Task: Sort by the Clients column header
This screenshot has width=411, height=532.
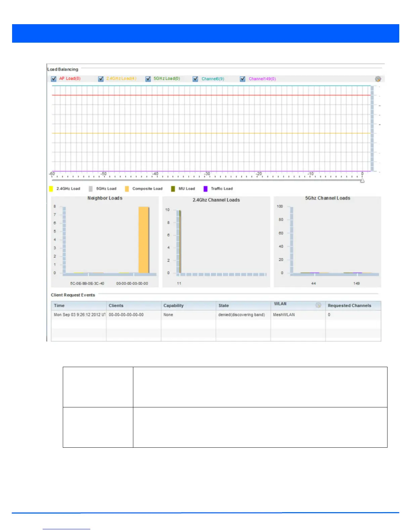Action: [x=134, y=306]
